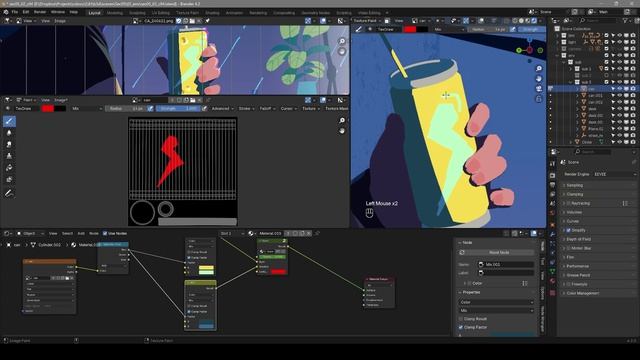Open the Render Engine EEVEE dropdown
The width and height of the screenshot is (640, 360).
[x=615, y=174]
